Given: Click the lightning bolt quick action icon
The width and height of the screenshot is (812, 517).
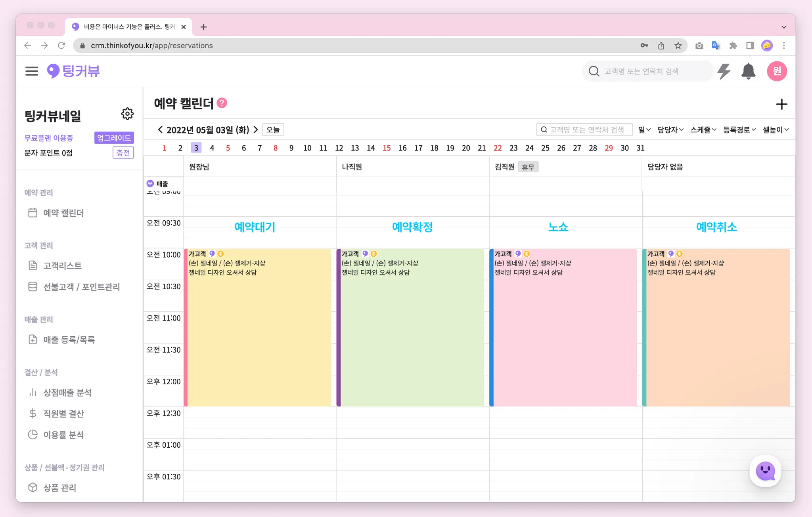Looking at the screenshot, I should (724, 71).
